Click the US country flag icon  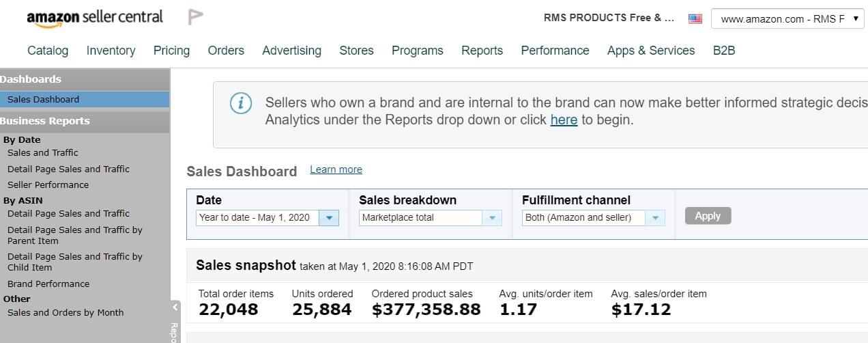pyautogui.click(x=695, y=19)
